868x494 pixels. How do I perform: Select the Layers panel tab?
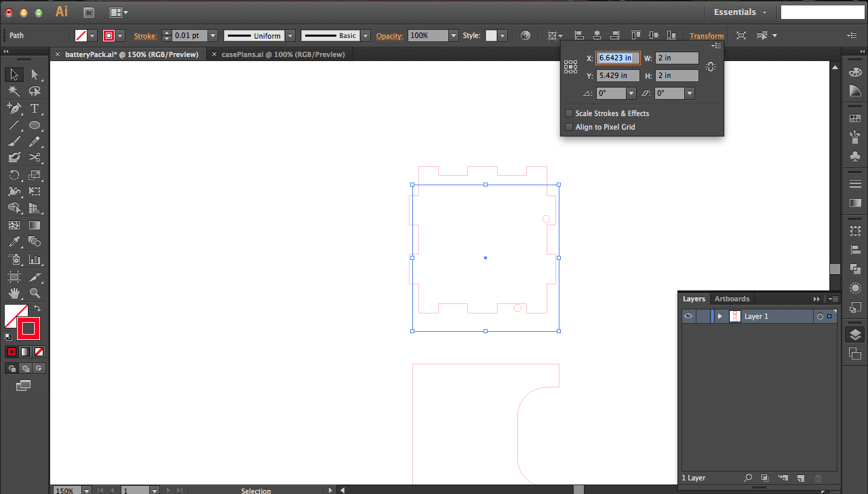click(x=694, y=299)
